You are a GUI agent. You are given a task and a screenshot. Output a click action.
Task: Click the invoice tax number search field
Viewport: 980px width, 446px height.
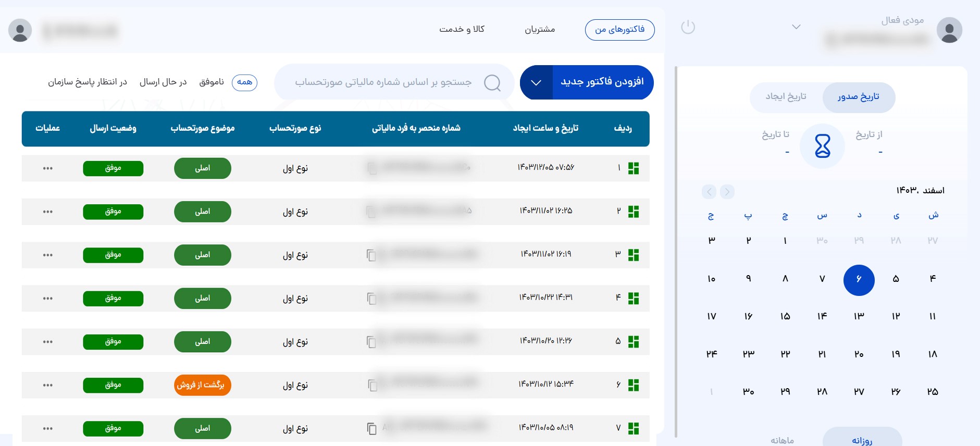[x=394, y=82]
